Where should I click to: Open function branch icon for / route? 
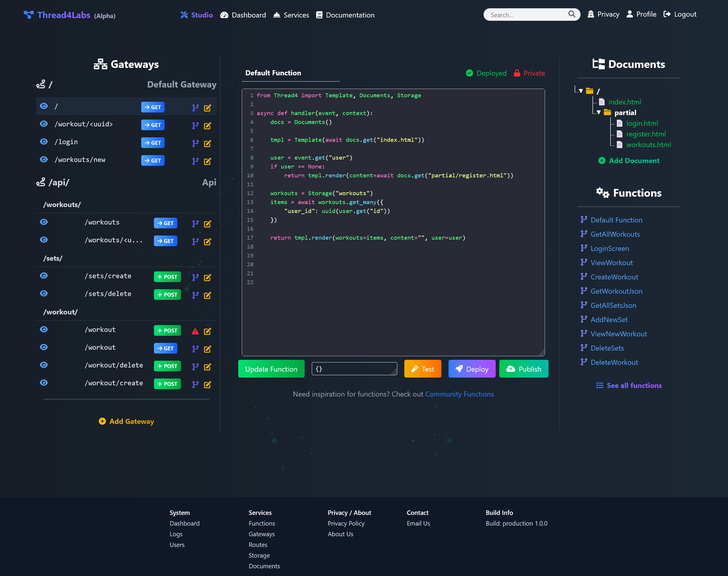tap(195, 108)
